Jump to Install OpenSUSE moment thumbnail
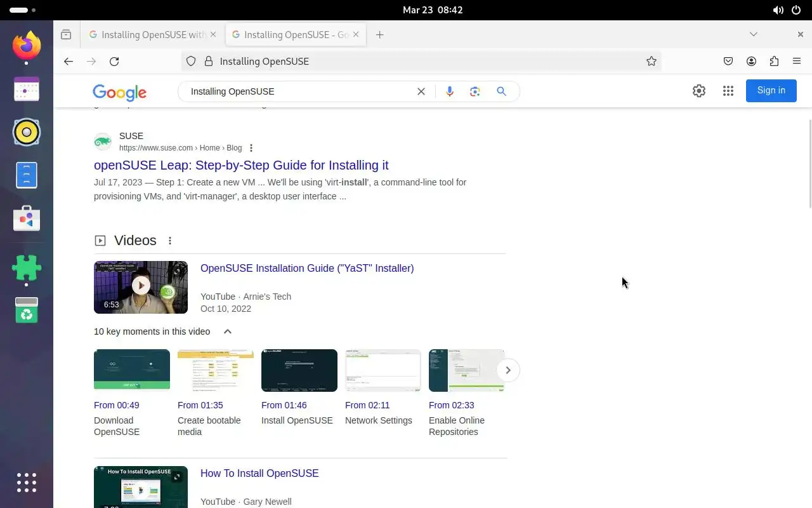 pos(299,370)
